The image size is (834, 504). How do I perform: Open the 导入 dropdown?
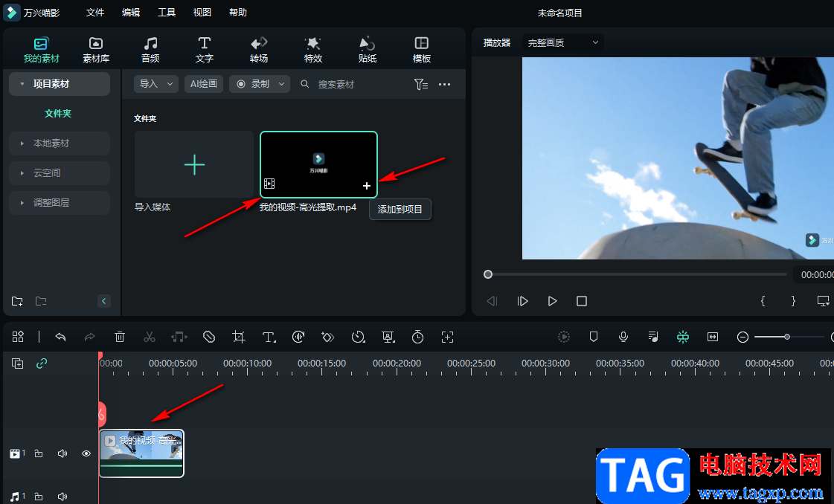(x=155, y=84)
